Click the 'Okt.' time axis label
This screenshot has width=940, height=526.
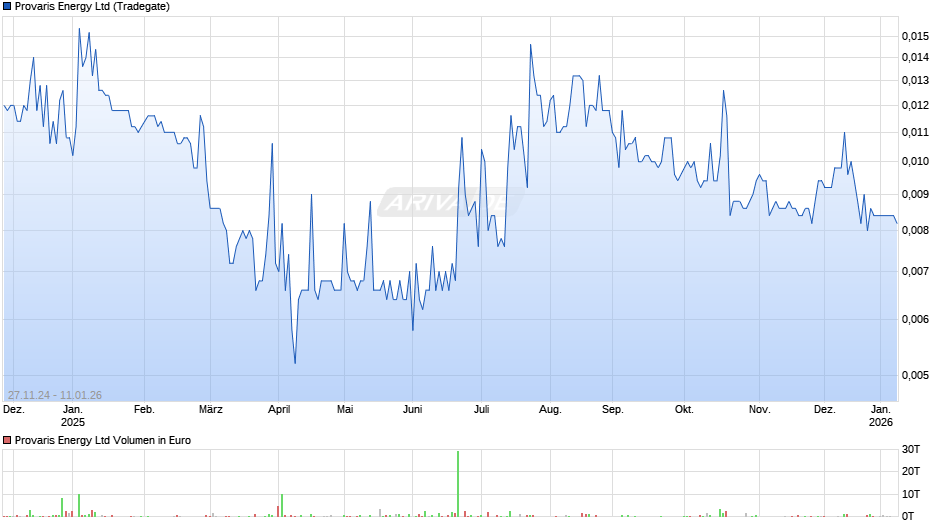pos(684,410)
